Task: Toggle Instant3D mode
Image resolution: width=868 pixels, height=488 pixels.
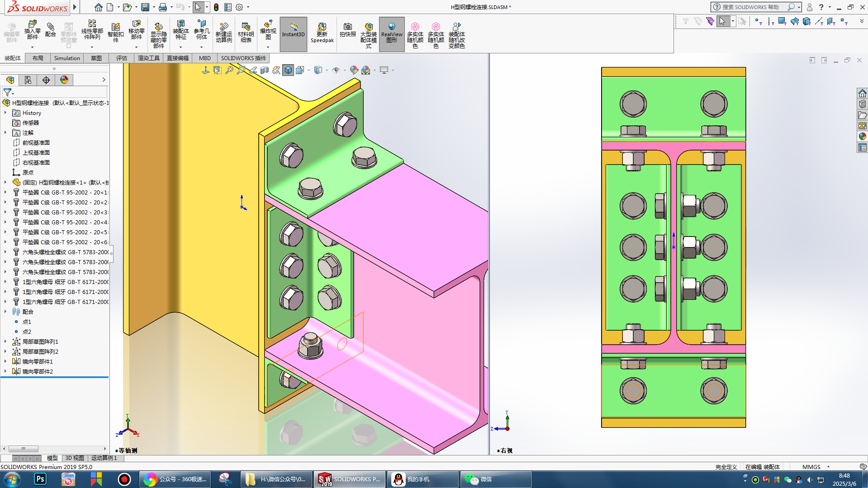Action: 294,34
